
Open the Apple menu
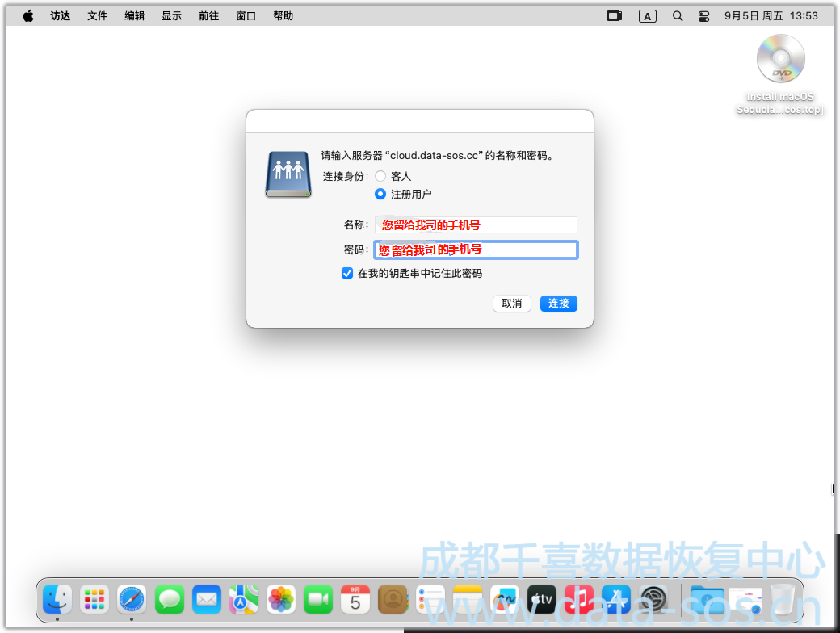(28, 16)
